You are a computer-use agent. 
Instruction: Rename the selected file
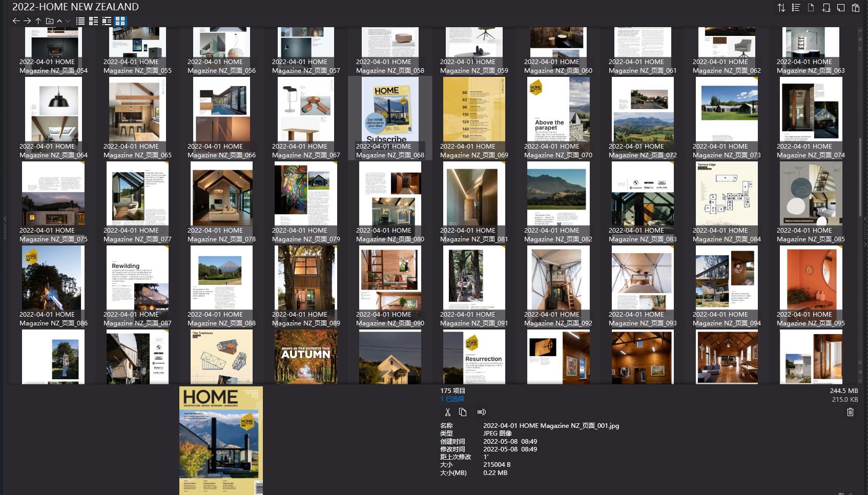[x=481, y=412]
